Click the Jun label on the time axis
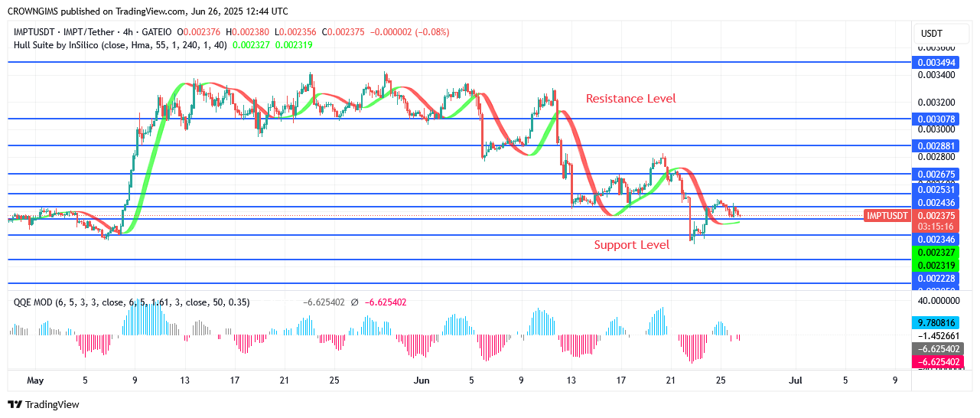 click(422, 379)
